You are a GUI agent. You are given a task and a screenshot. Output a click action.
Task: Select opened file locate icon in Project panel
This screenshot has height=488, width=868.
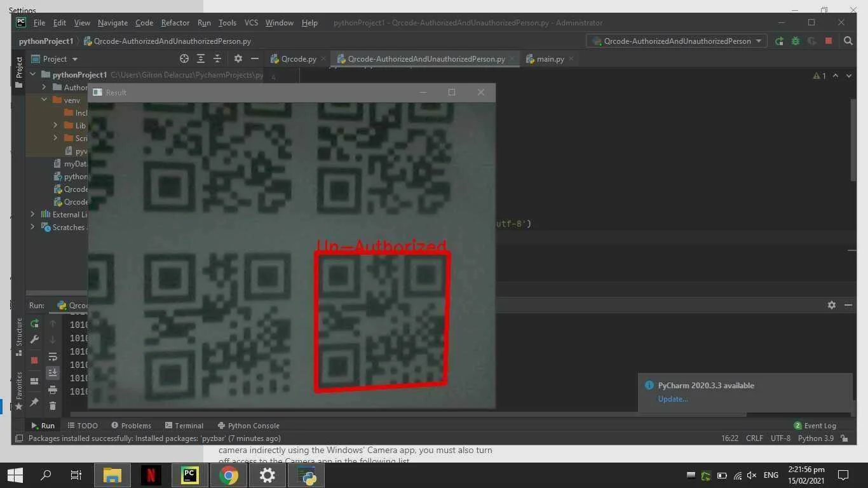point(184,58)
